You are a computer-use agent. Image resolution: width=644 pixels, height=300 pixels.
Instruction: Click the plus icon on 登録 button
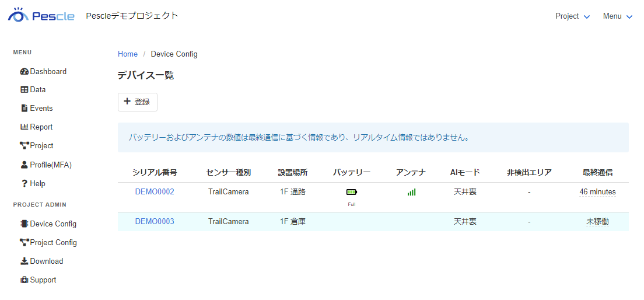(x=127, y=102)
